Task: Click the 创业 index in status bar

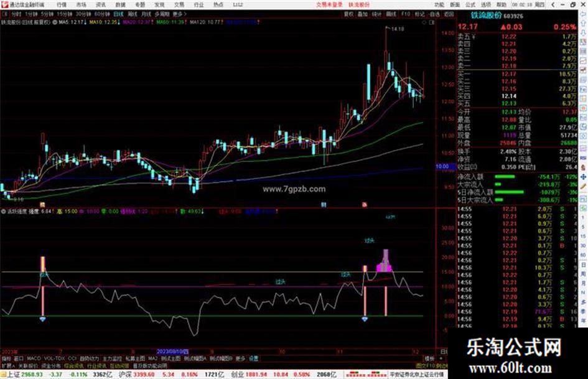Action: tap(237, 375)
